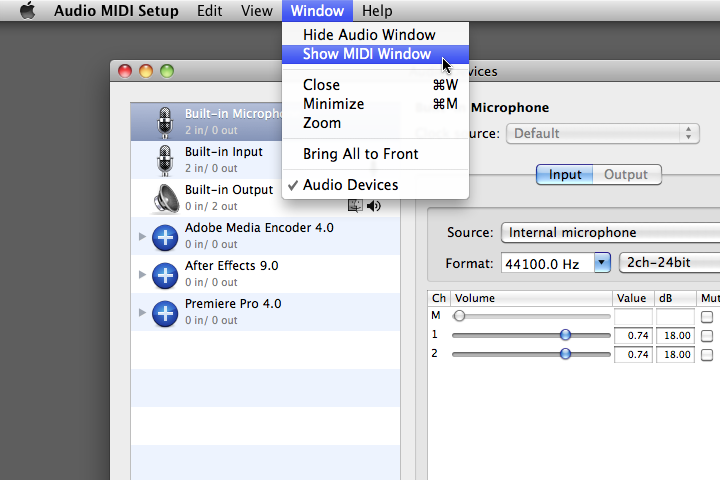
Task: Click the Premiere Pro 4.0 plus icon
Action: [x=165, y=313]
